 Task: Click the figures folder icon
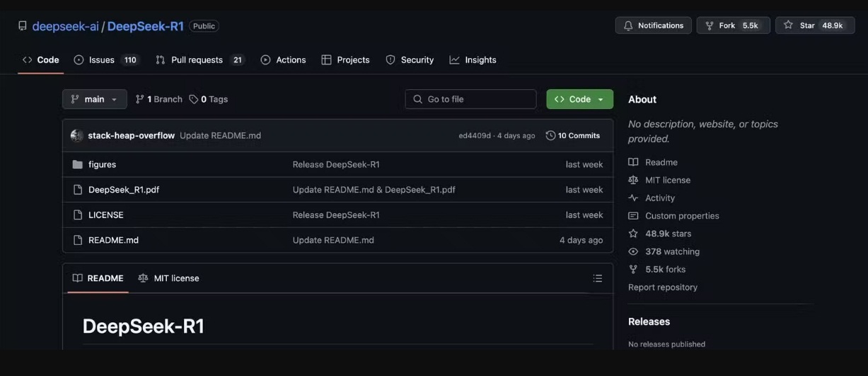click(x=78, y=164)
